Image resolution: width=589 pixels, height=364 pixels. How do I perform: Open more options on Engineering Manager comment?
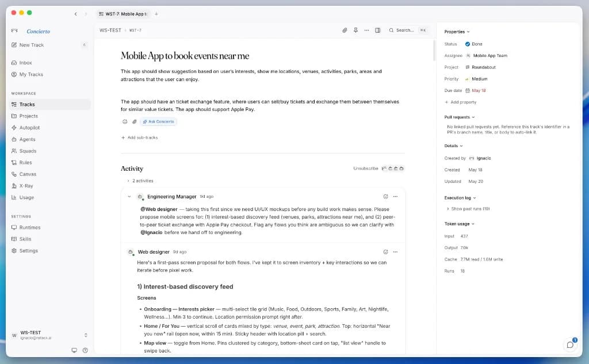click(x=395, y=197)
